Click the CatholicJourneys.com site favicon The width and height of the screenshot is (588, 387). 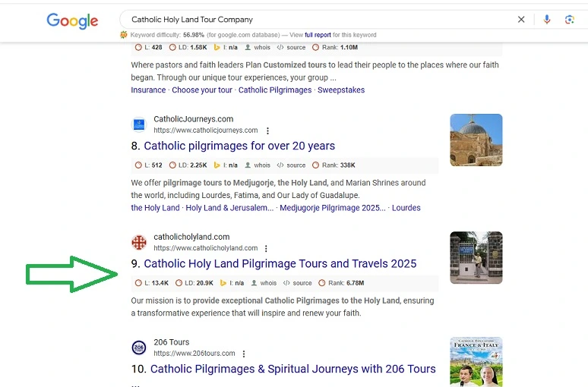pyautogui.click(x=139, y=124)
